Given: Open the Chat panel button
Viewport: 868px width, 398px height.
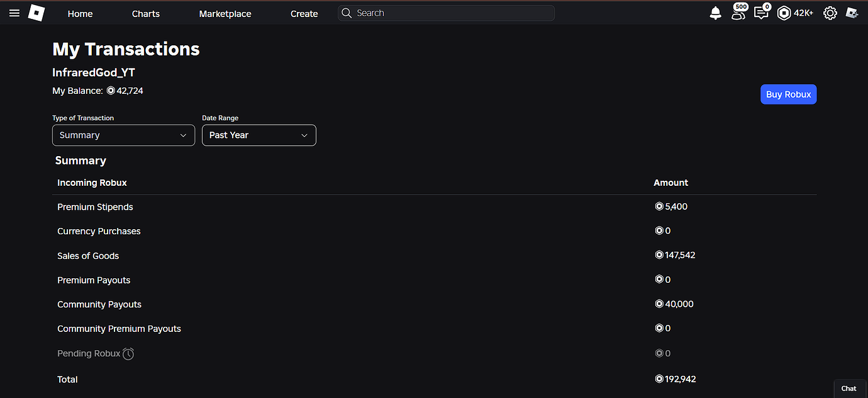Looking at the screenshot, I should tap(849, 389).
